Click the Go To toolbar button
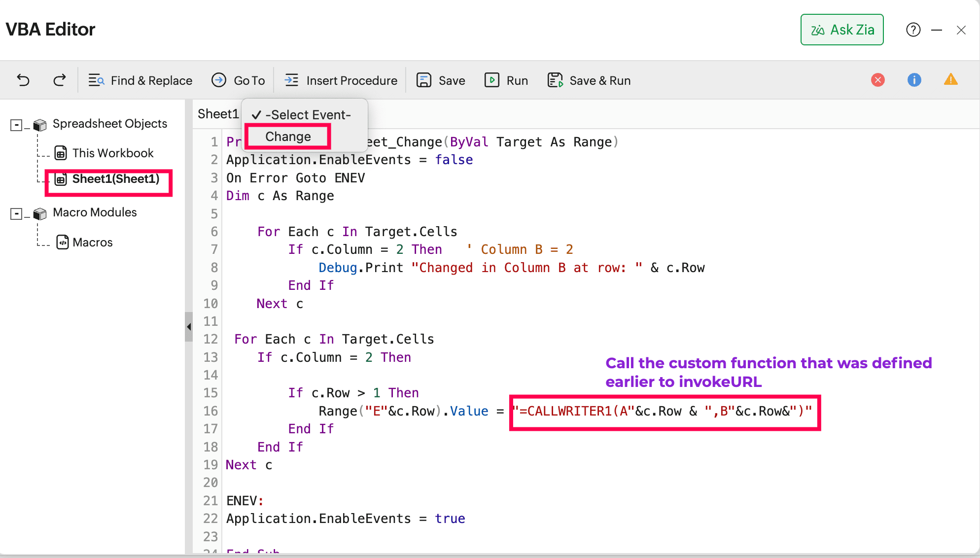 pos(239,80)
